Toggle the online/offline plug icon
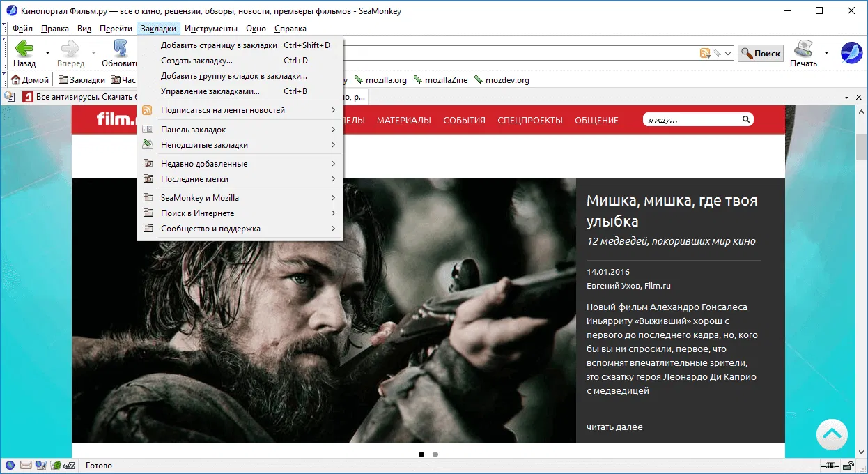This screenshot has height=474, width=868. [x=830, y=465]
